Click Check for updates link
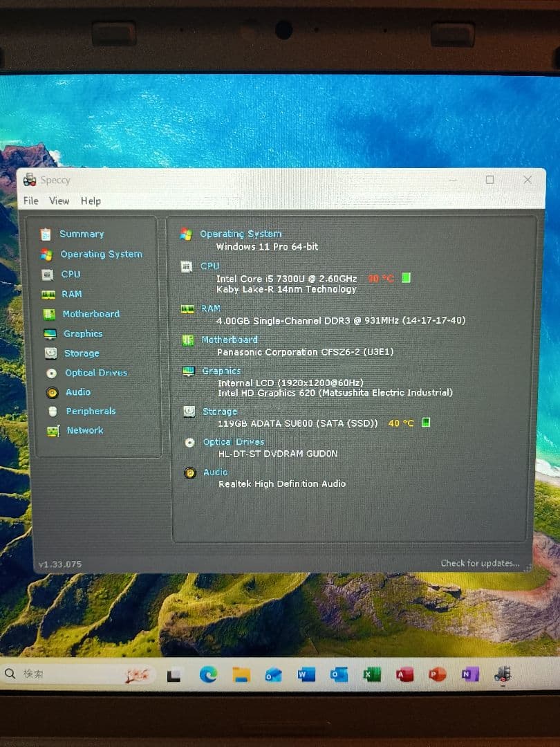This screenshot has width=560, height=747. pos(480,563)
